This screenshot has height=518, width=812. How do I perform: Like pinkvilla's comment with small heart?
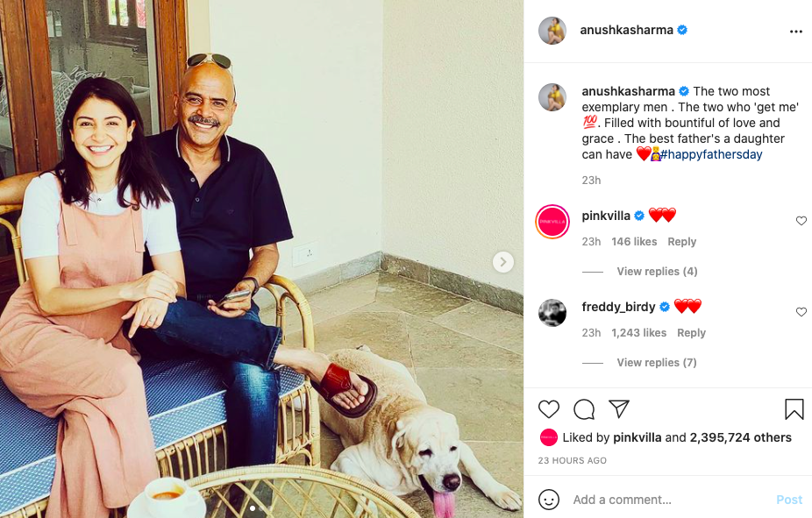point(801,221)
